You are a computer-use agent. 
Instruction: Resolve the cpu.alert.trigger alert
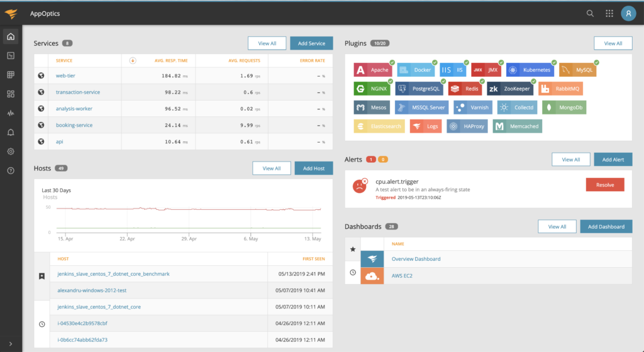point(604,184)
